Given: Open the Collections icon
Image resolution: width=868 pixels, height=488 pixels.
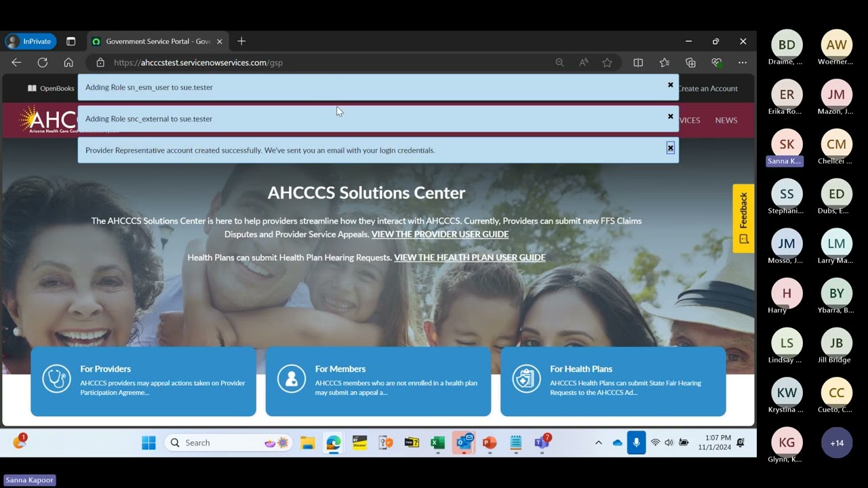Looking at the screenshot, I should point(690,62).
